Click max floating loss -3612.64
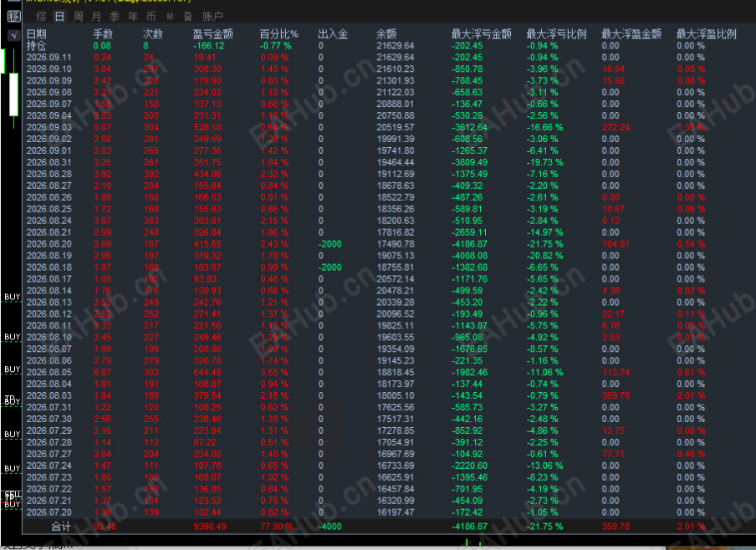This screenshot has height=550, width=756. point(470,127)
